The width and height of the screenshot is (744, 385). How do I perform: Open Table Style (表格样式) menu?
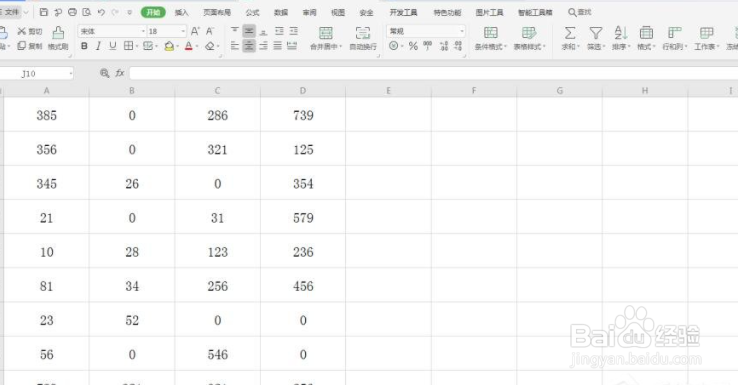pos(530,38)
